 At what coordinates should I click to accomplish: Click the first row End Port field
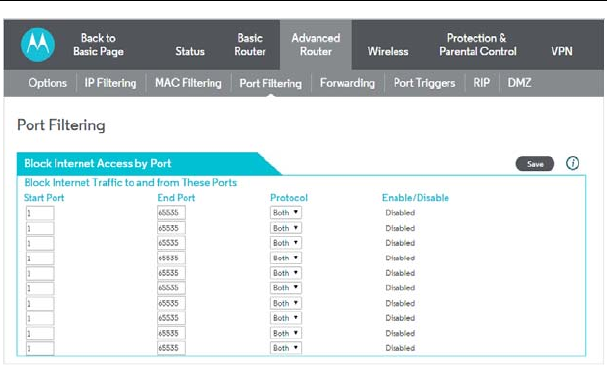tap(171, 212)
